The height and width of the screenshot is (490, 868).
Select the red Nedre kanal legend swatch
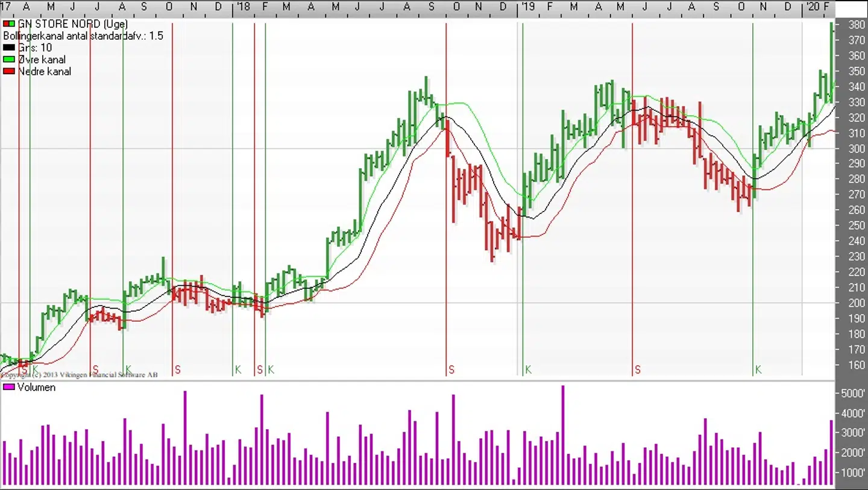point(9,71)
